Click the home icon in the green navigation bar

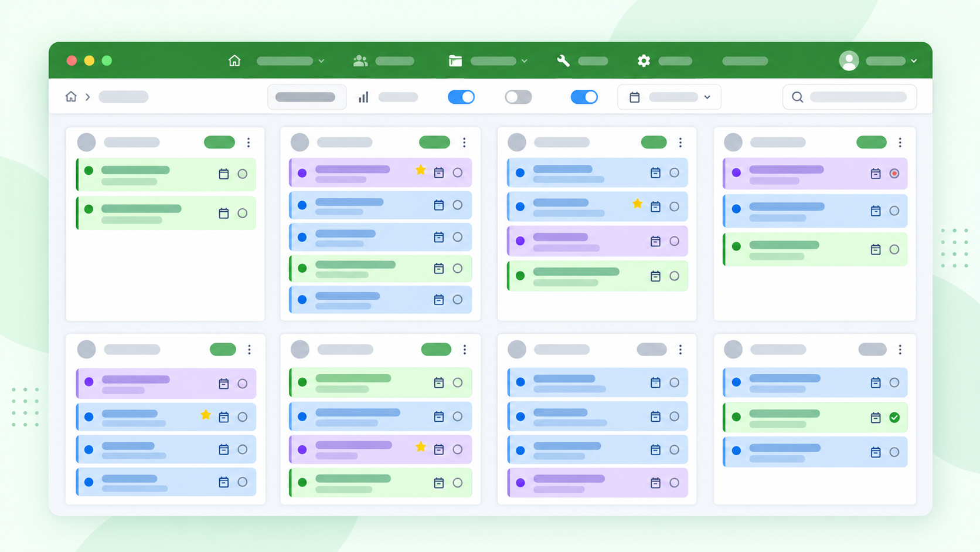(234, 60)
